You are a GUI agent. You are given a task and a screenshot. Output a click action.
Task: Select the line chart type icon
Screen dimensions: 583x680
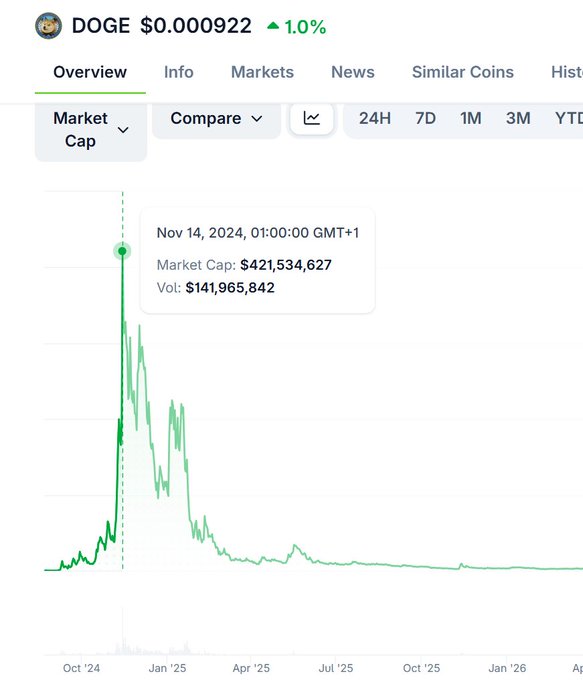click(x=311, y=118)
